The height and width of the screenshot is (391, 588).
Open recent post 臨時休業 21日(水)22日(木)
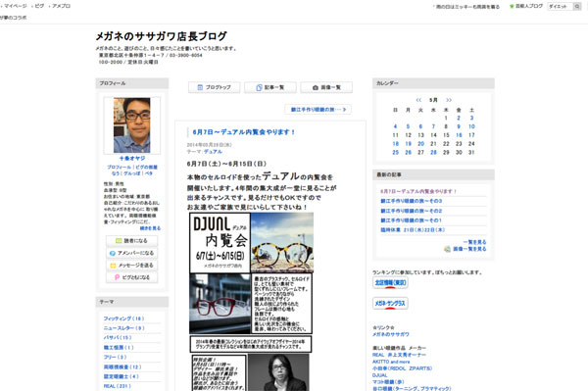[x=413, y=230]
